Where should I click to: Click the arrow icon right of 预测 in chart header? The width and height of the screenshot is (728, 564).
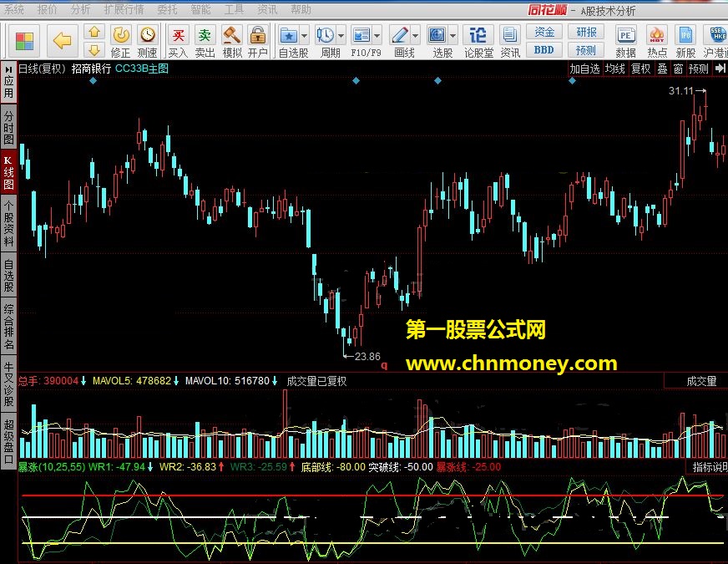point(720,69)
